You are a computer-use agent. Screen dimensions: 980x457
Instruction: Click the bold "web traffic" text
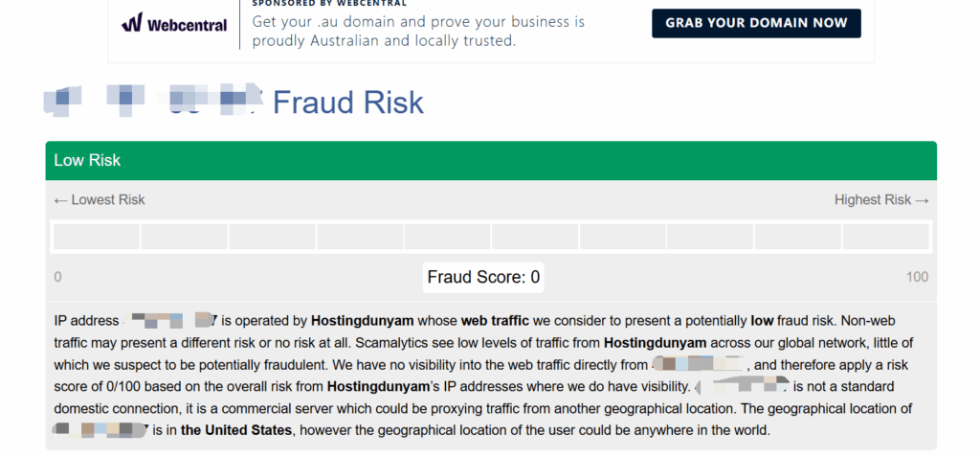(x=495, y=320)
